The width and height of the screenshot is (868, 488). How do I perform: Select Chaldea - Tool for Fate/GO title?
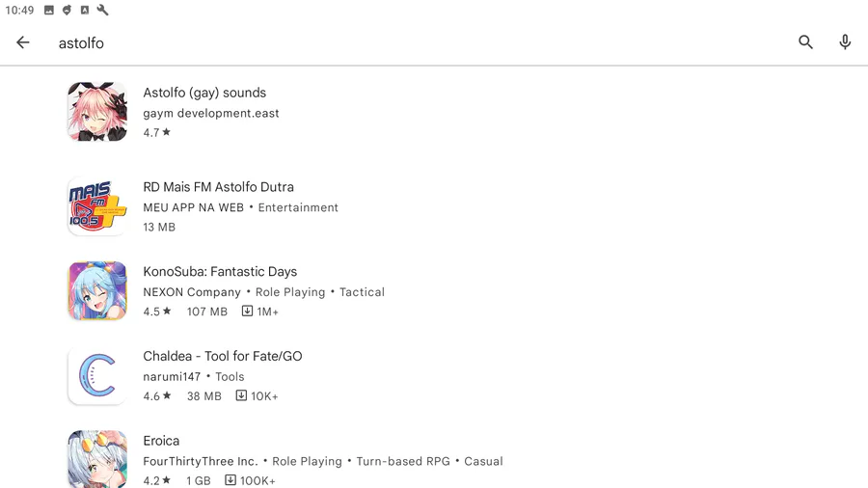[223, 356]
